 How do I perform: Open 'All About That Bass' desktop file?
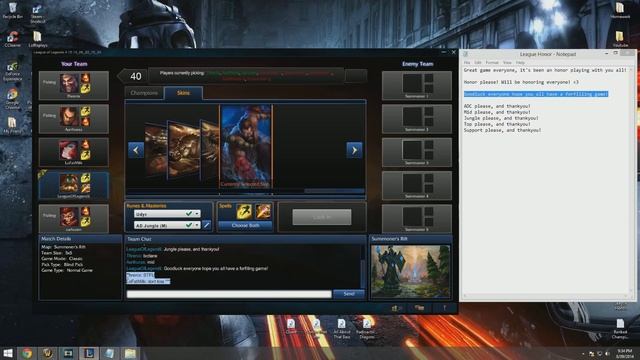point(342,329)
